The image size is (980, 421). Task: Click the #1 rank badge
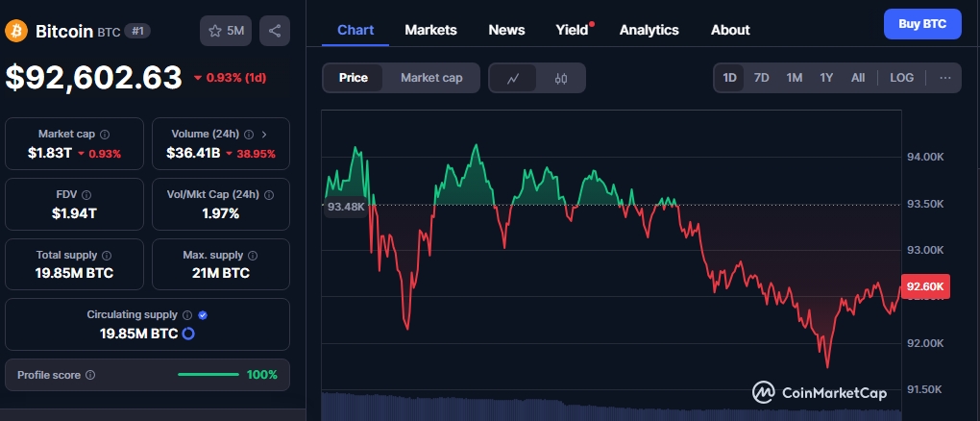click(x=137, y=31)
